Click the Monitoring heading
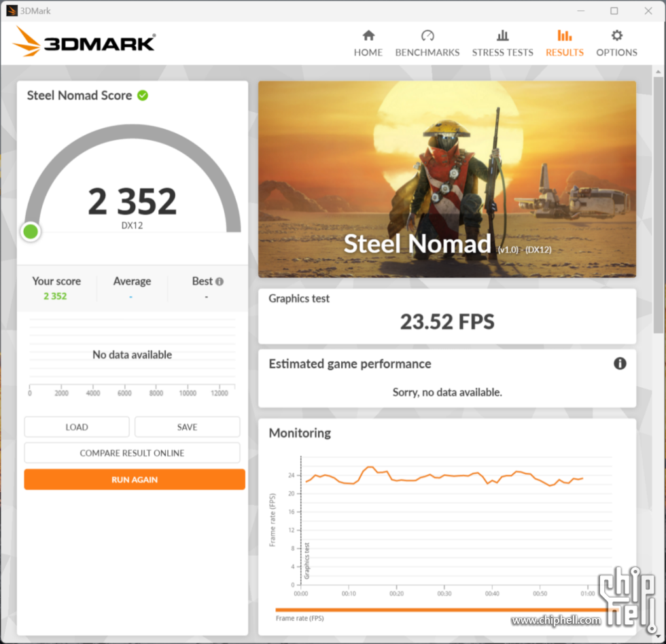This screenshot has height=644, width=666. [x=300, y=433]
